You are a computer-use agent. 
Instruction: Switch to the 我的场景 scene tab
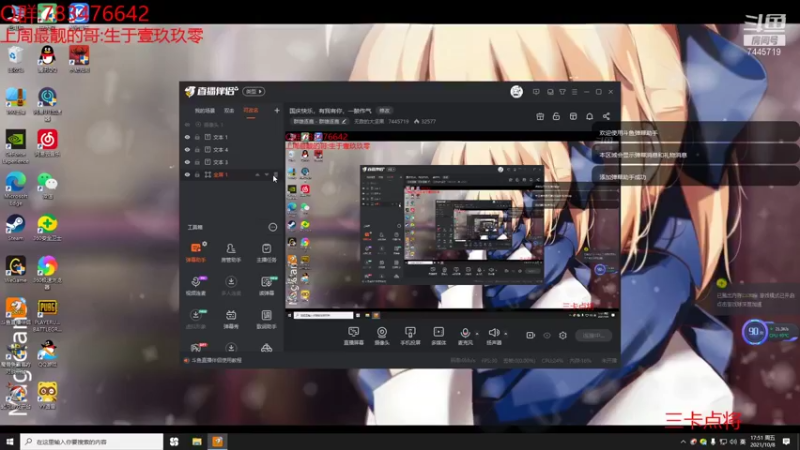tap(205, 111)
